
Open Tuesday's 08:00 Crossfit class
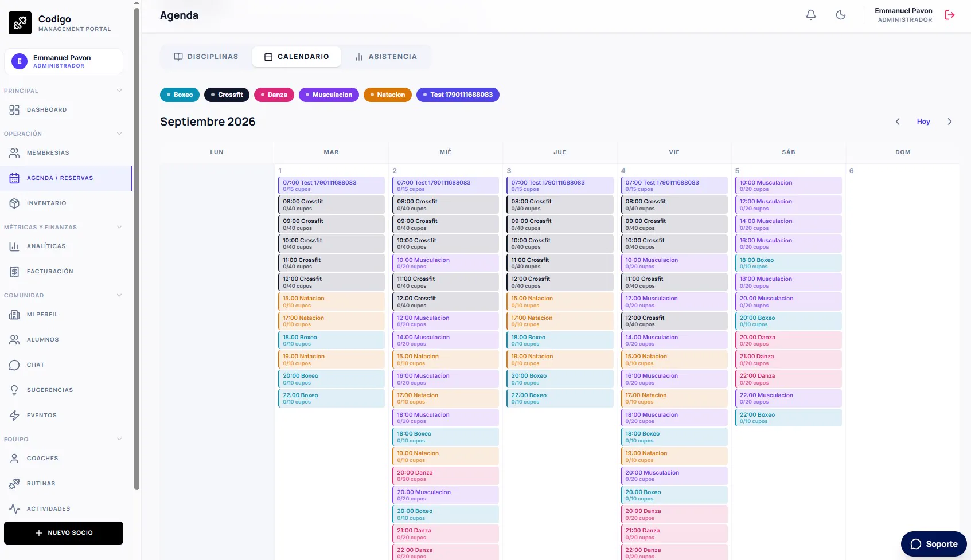pyautogui.click(x=332, y=205)
